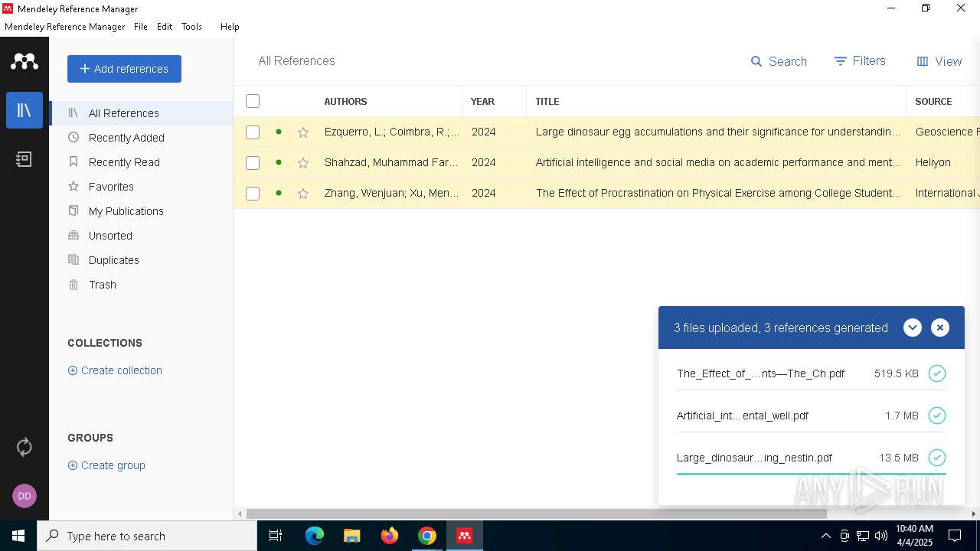Open the Mendeley logo home icon

click(24, 61)
